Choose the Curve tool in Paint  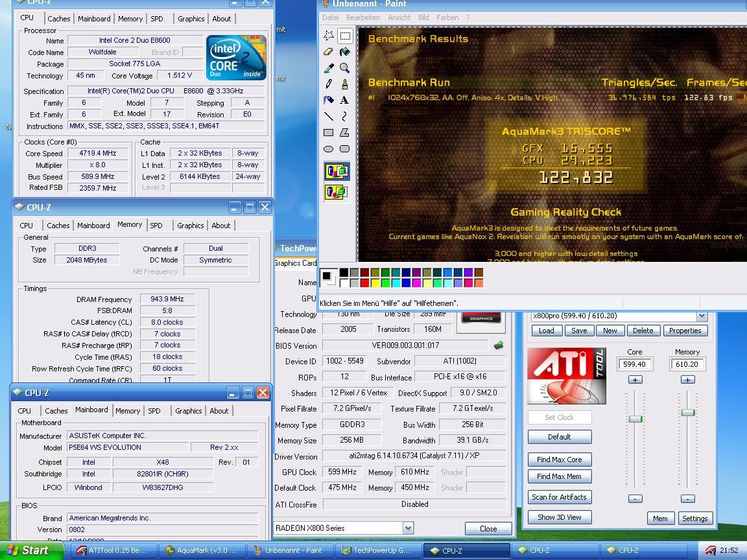tap(345, 116)
